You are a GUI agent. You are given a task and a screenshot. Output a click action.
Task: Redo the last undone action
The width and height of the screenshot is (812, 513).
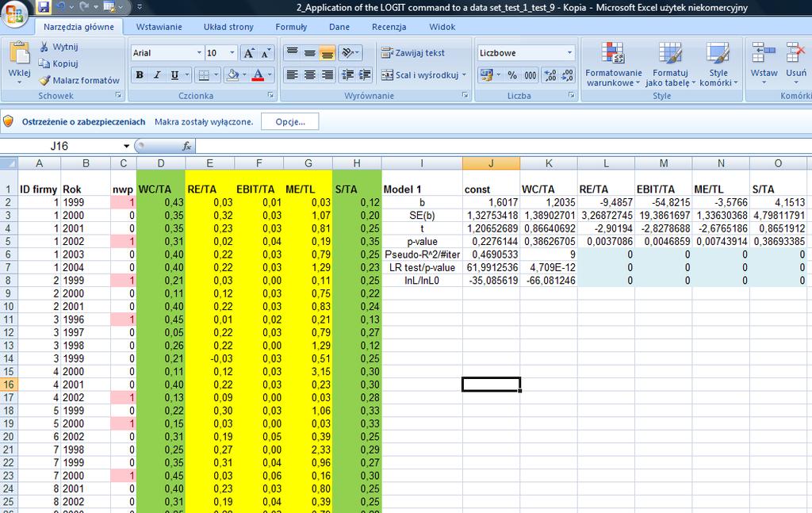[83, 6]
